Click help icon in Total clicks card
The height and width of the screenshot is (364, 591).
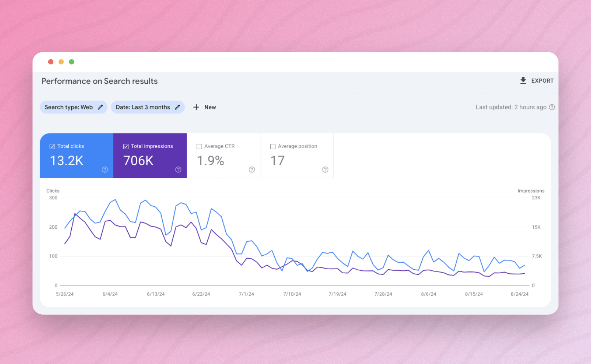coord(105,169)
